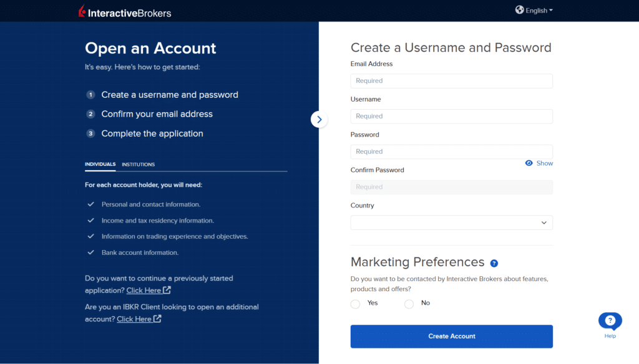This screenshot has height=364, width=639.
Task: Click the globe language icon
Action: click(519, 10)
